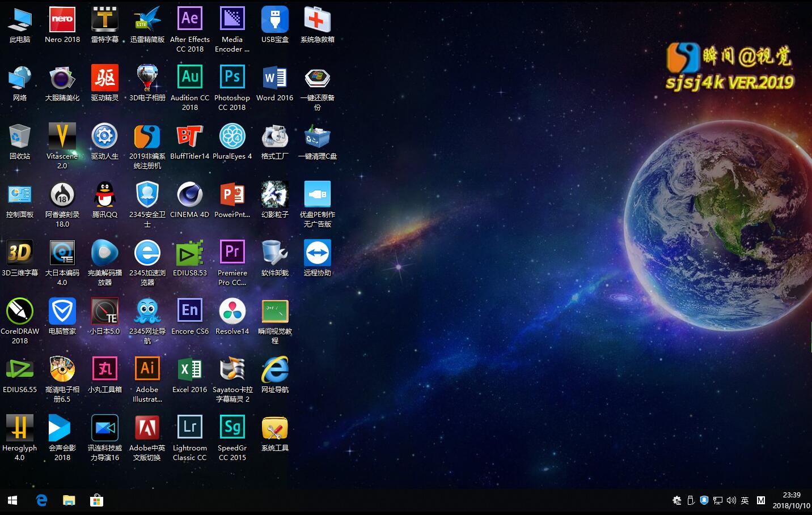
Task: Select the PowerPoint desktop shortcut
Action: pos(232,194)
